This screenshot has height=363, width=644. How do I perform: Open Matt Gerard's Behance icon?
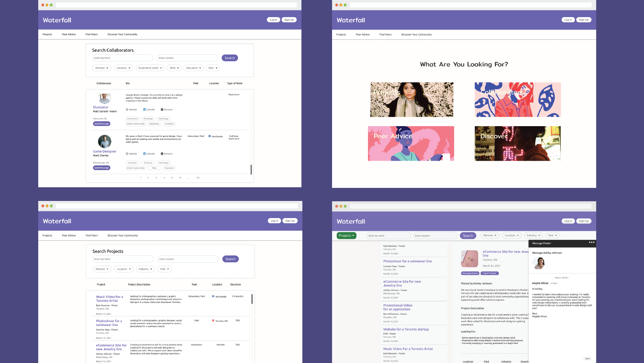(162, 110)
